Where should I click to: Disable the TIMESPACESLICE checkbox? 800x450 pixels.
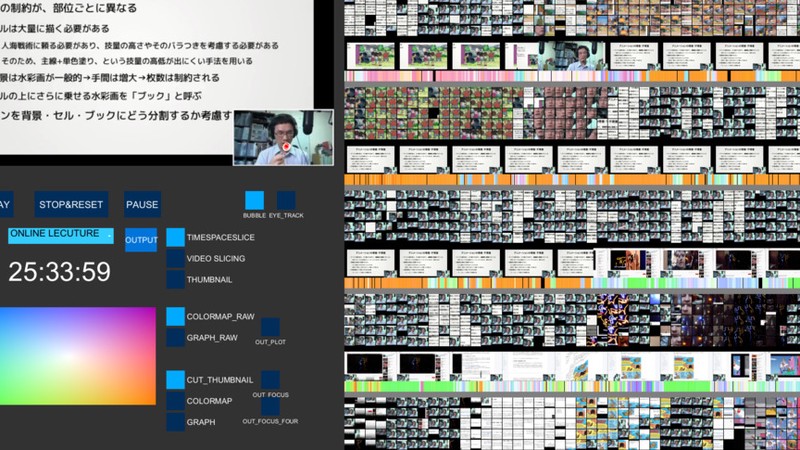coord(176,237)
